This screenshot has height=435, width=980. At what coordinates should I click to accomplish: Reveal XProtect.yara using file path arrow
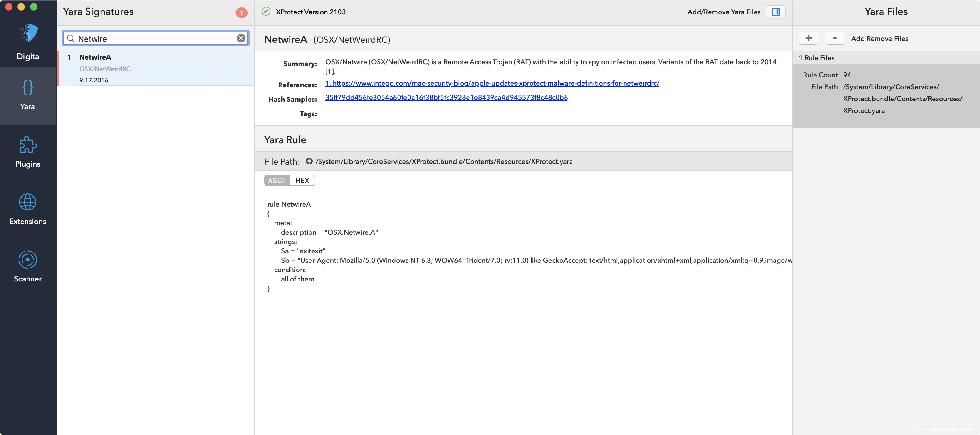point(309,161)
